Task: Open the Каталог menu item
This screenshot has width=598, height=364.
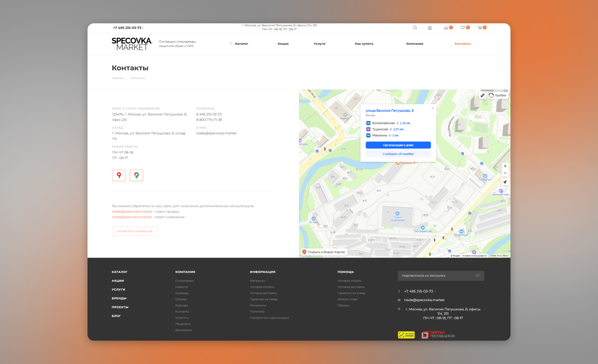Action: click(x=241, y=44)
